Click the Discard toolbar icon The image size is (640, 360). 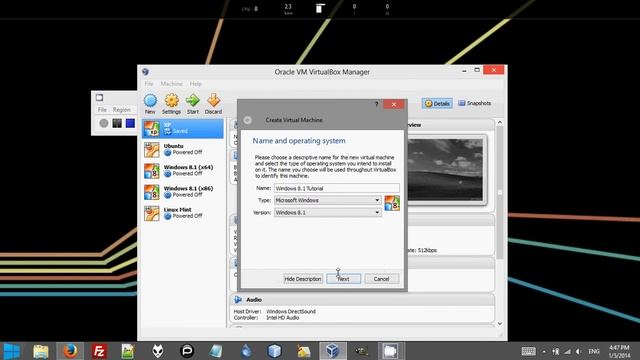pos(213,104)
